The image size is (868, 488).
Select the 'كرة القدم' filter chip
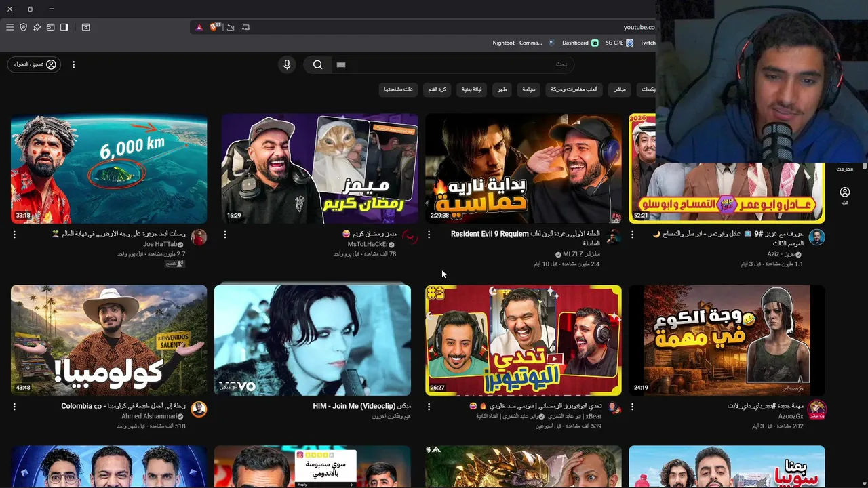coord(437,89)
